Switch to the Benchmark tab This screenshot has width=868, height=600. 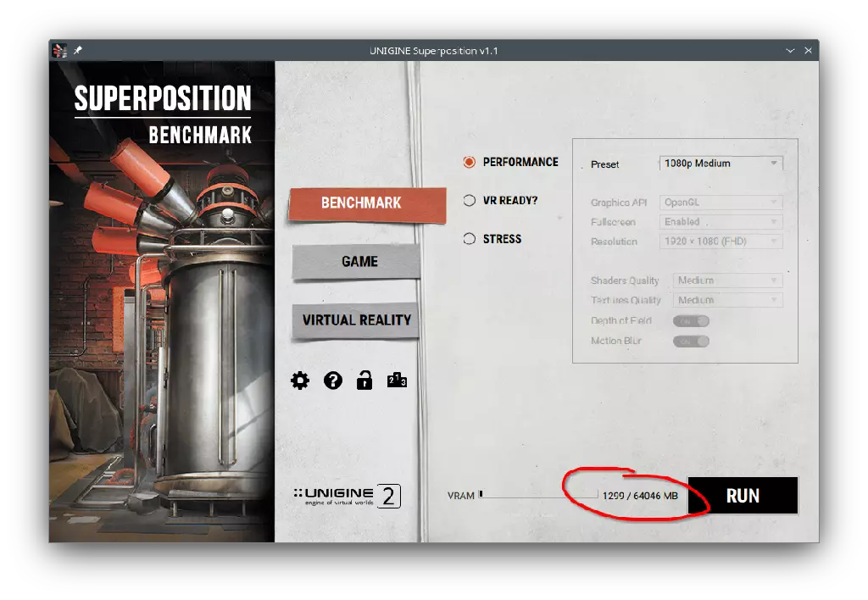point(367,204)
